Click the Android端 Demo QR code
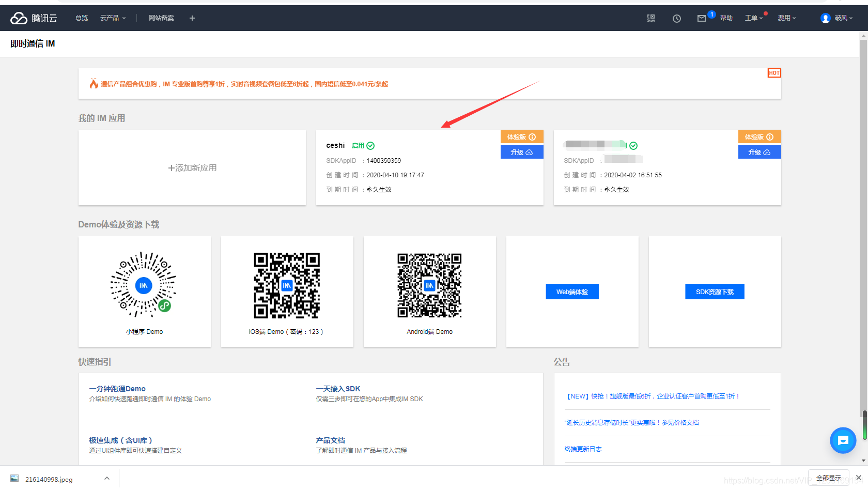The width and height of the screenshot is (868, 490). pyautogui.click(x=429, y=285)
